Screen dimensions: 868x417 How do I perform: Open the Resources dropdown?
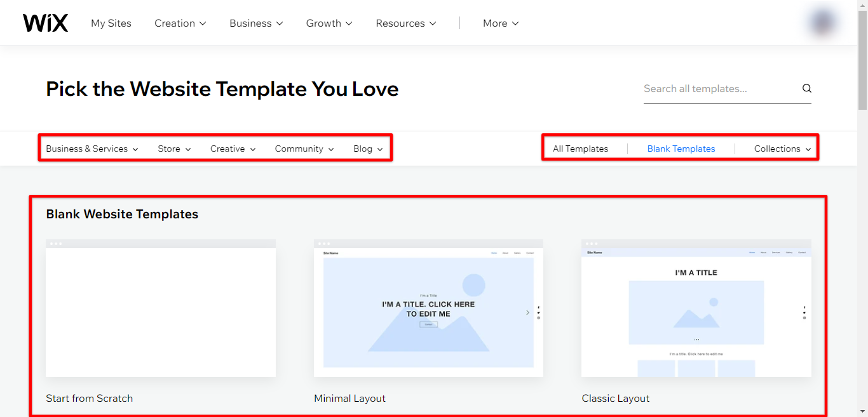coord(405,23)
